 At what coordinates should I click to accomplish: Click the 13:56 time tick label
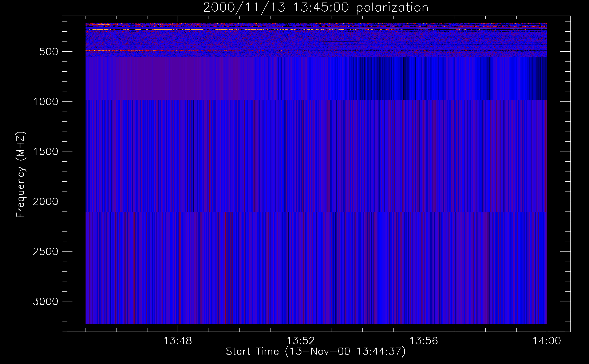[x=424, y=341]
